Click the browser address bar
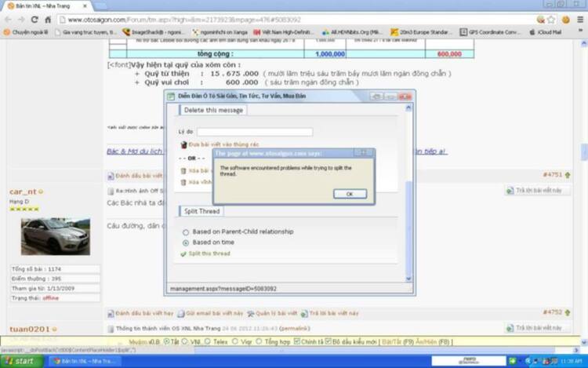Viewport: 588px width, 368px height. point(296,20)
